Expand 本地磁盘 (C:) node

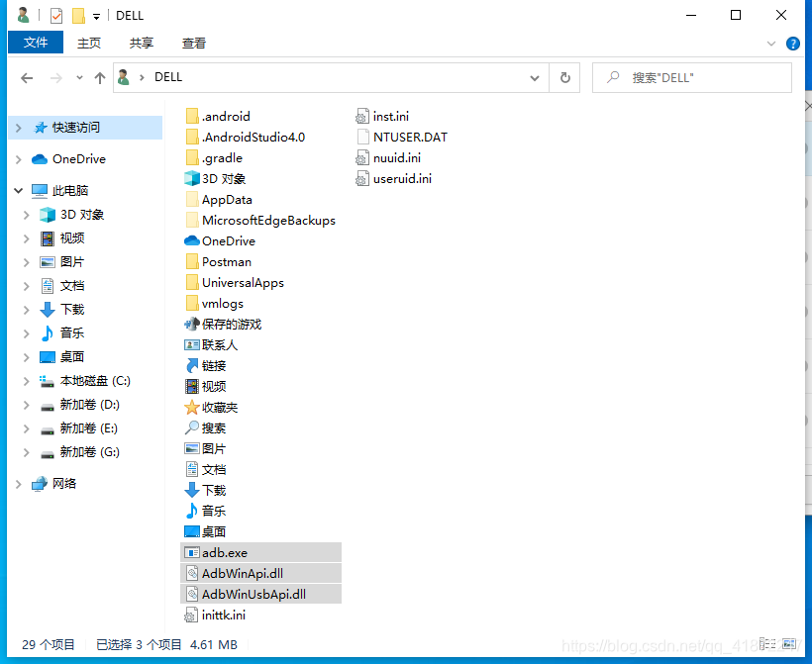[27, 381]
